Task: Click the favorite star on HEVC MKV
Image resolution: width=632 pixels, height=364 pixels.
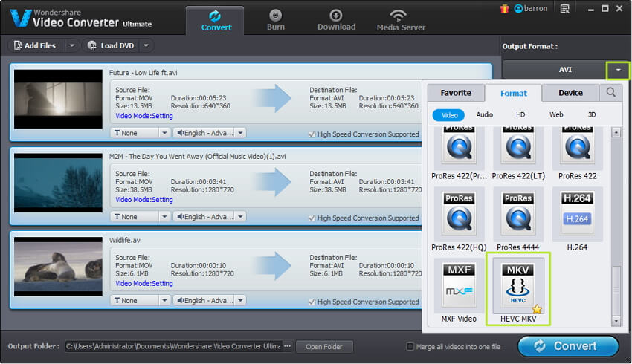Action: click(x=537, y=309)
